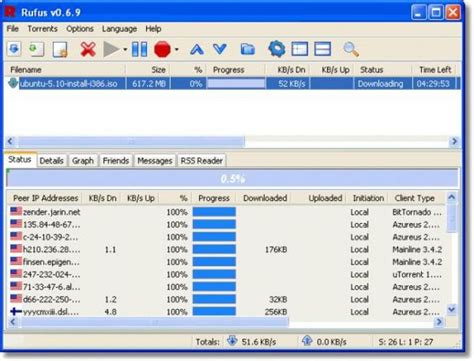Move torrent down with blue down arrow
Screen dimensions: 474x361
tap(220, 50)
